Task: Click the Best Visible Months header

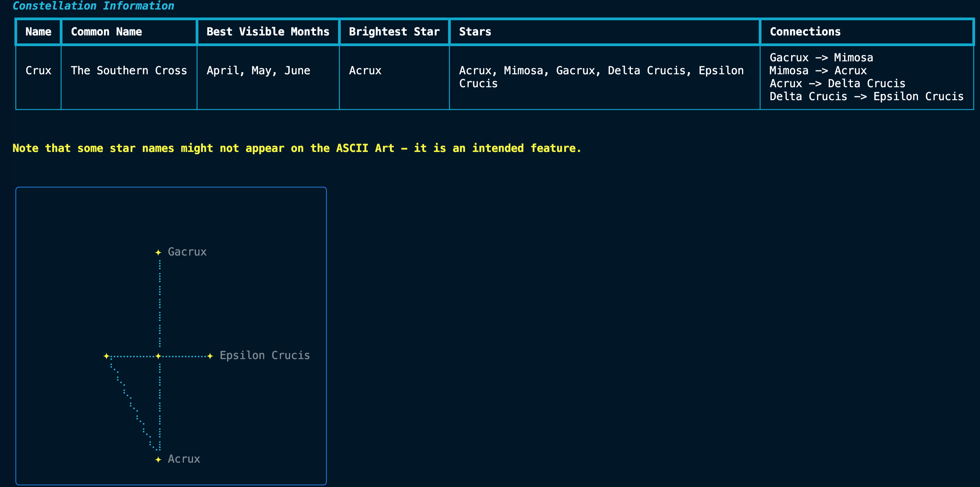Action: click(268, 32)
